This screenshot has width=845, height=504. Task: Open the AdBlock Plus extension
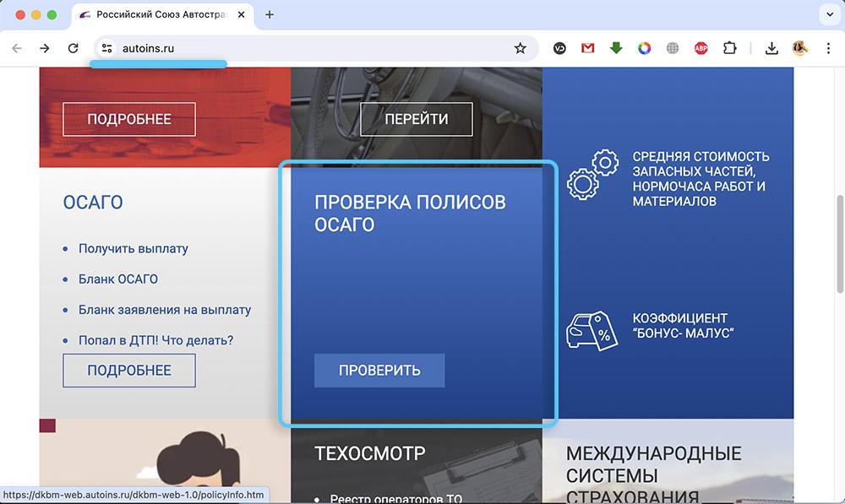701,48
